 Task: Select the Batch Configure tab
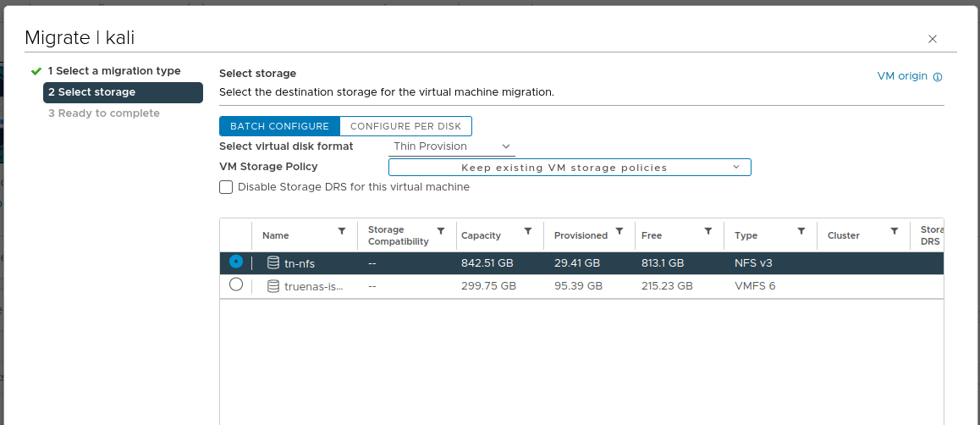pos(279,126)
